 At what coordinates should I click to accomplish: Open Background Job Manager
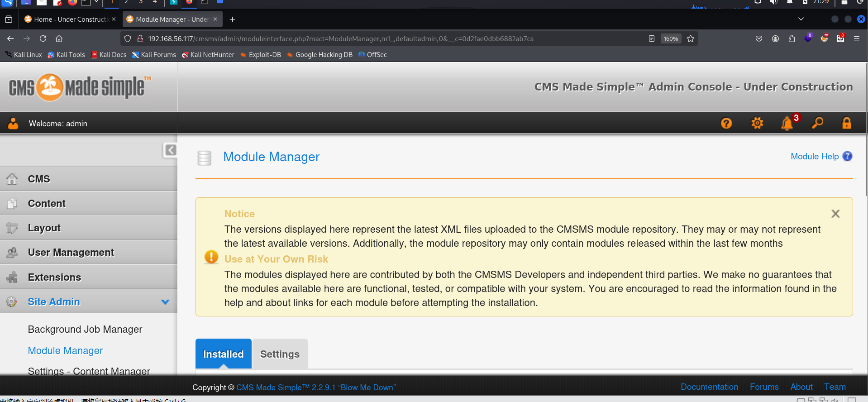tap(85, 330)
